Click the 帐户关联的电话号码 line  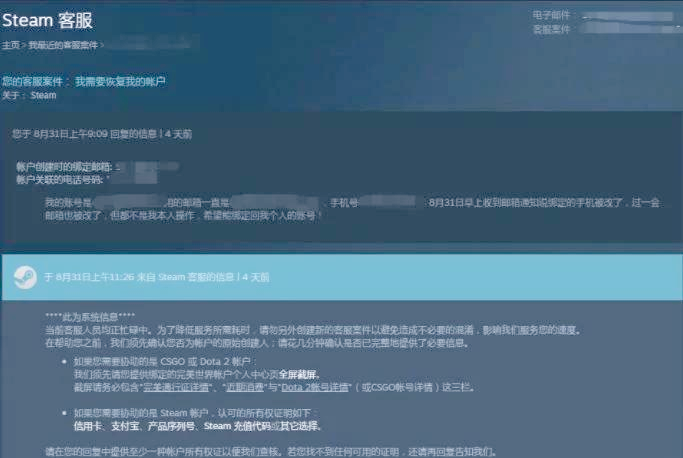tap(87, 179)
